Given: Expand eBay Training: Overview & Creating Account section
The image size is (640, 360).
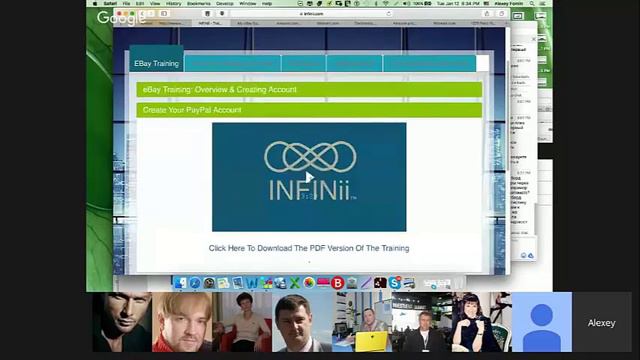Looking at the screenshot, I should [x=309, y=90].
